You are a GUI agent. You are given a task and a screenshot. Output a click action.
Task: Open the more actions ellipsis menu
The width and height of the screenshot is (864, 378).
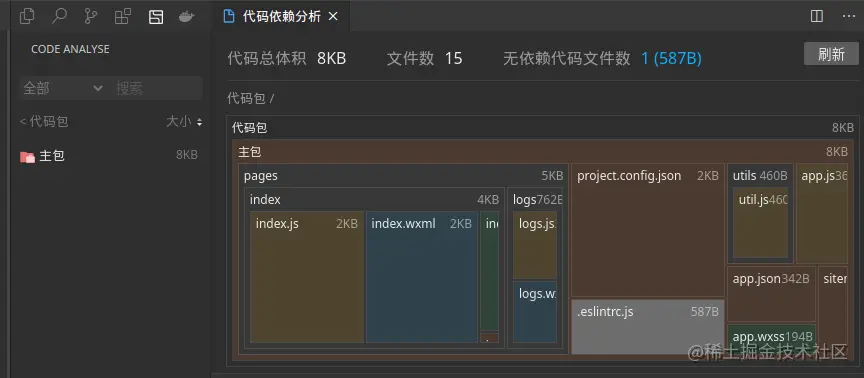849,17
